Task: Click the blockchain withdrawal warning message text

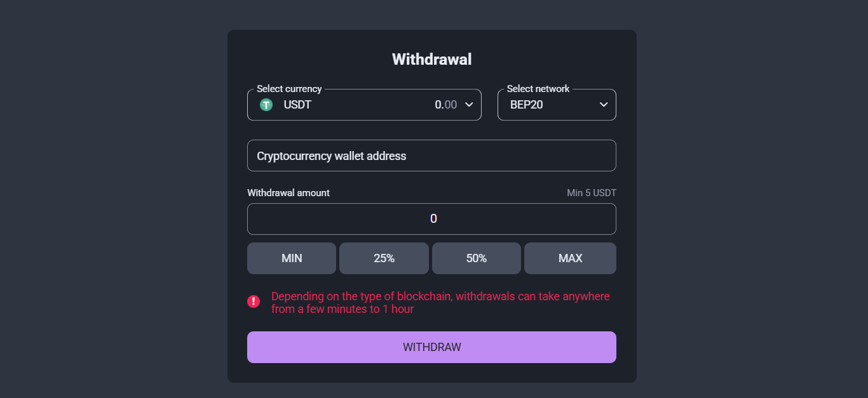Action: coord(439,302)
